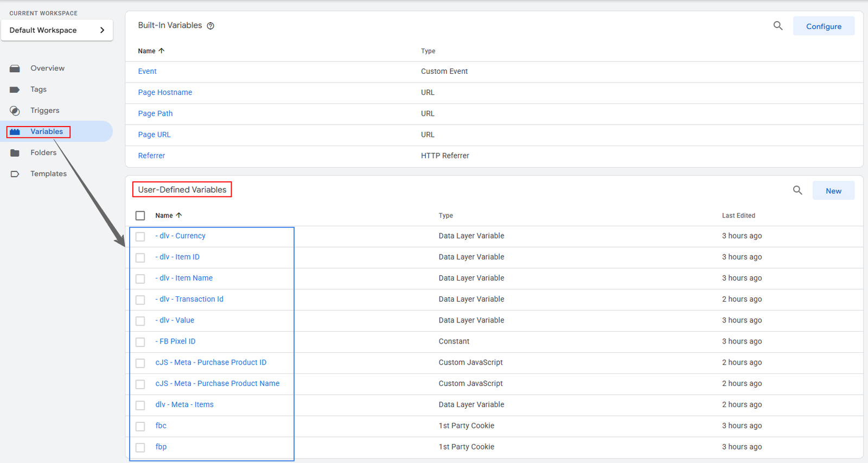
Task: Check the box for dlv - Meta - Items
Action: [141, 405]
